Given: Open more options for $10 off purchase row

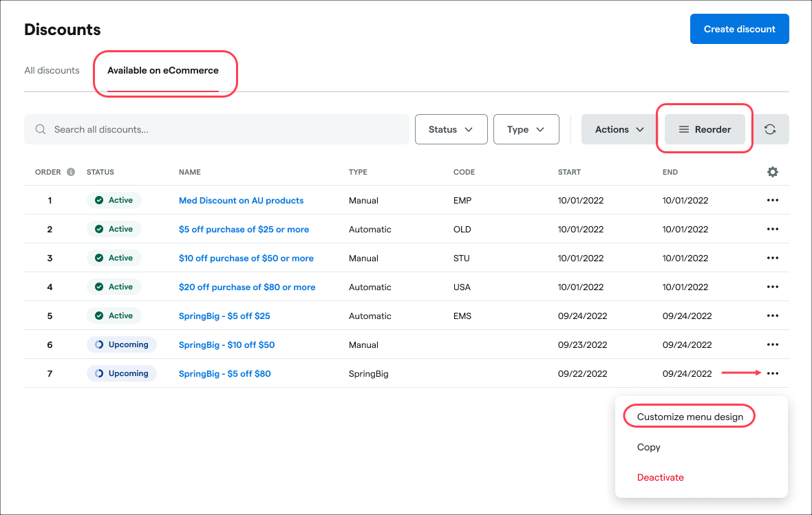Looking at the screenshot, I should click(x=772, y=258).
